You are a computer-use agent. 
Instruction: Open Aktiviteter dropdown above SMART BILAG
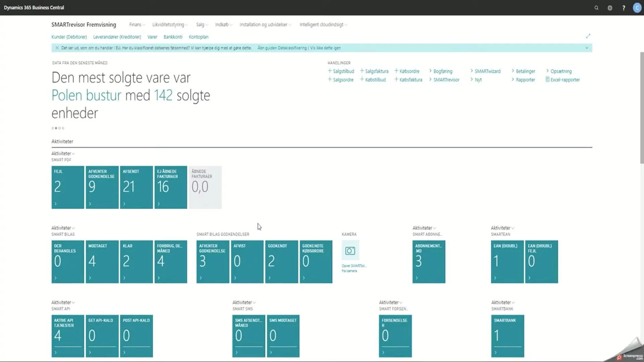pyautogui.click(x=63, y=228)
